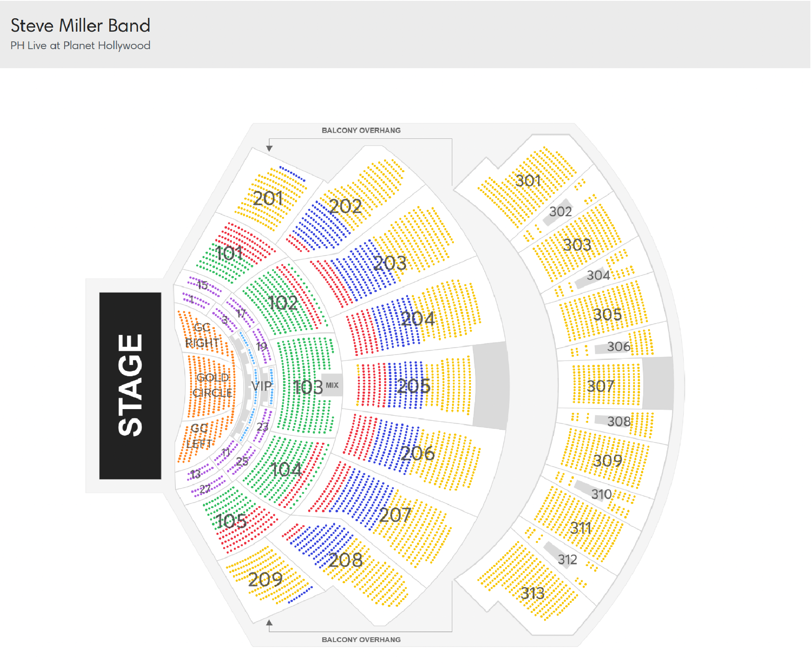This screenshot has width=812, height=666.
Task: Select section 313 in lower balcony
Action: click(532, 593)
